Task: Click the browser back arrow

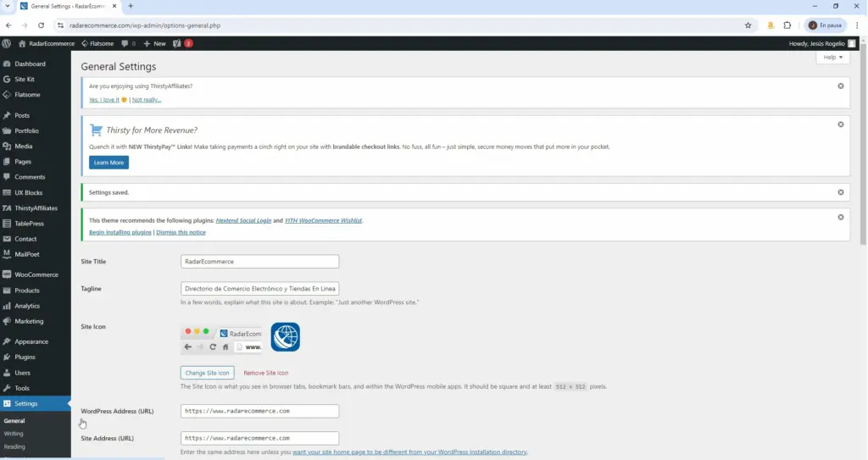Action: [x=8, y=25]
